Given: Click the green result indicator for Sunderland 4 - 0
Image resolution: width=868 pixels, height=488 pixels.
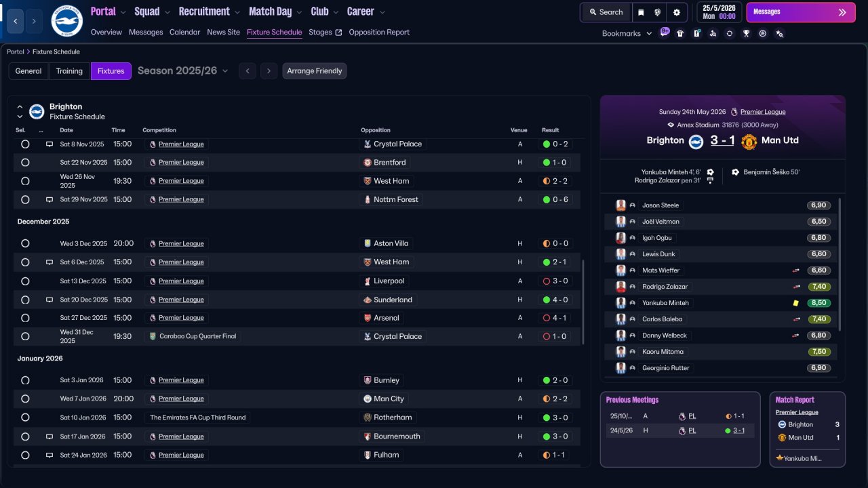Looking at the screenshot, I should 547,300.
